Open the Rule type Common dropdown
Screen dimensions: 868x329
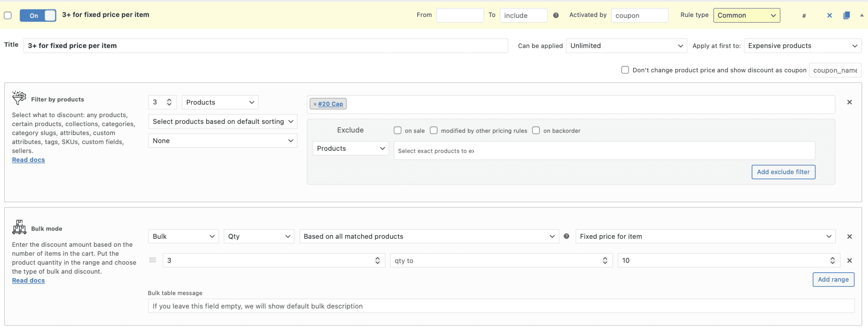pos(746,15)
